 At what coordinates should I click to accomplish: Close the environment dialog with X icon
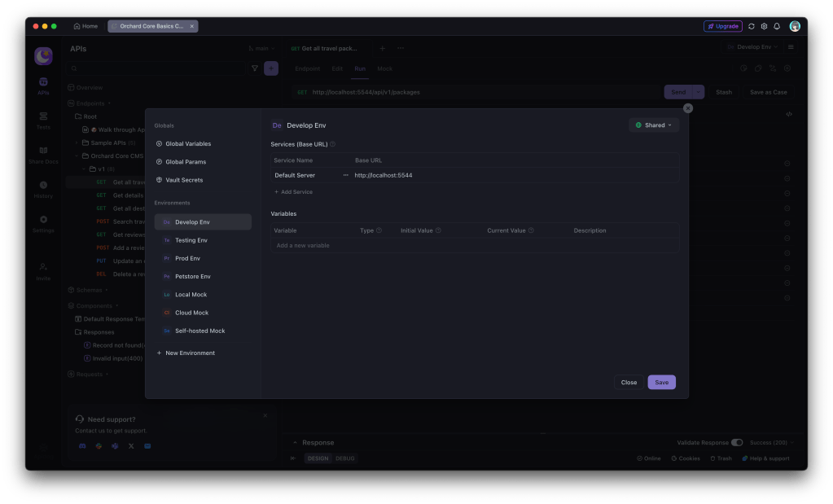(688, 108)
